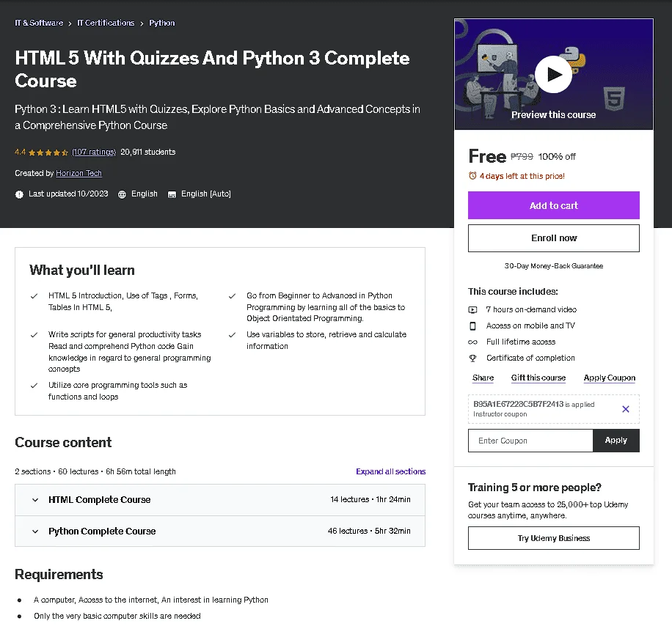Viewport: 672px width, 640px height.
Task: Click the Enroll now button
Action: pos(554,238)
